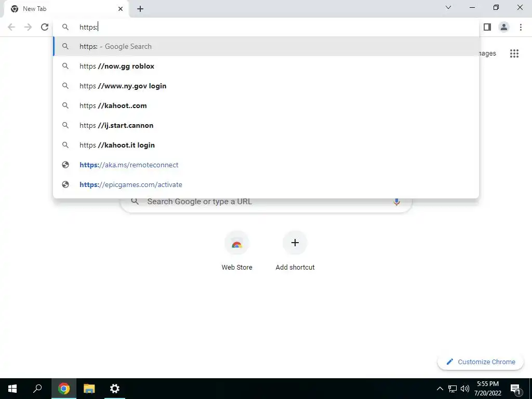Open https://aka.ms/remoteconnect suggestion
The width and height of the screenshot is (532, 399).
(266, 165)
